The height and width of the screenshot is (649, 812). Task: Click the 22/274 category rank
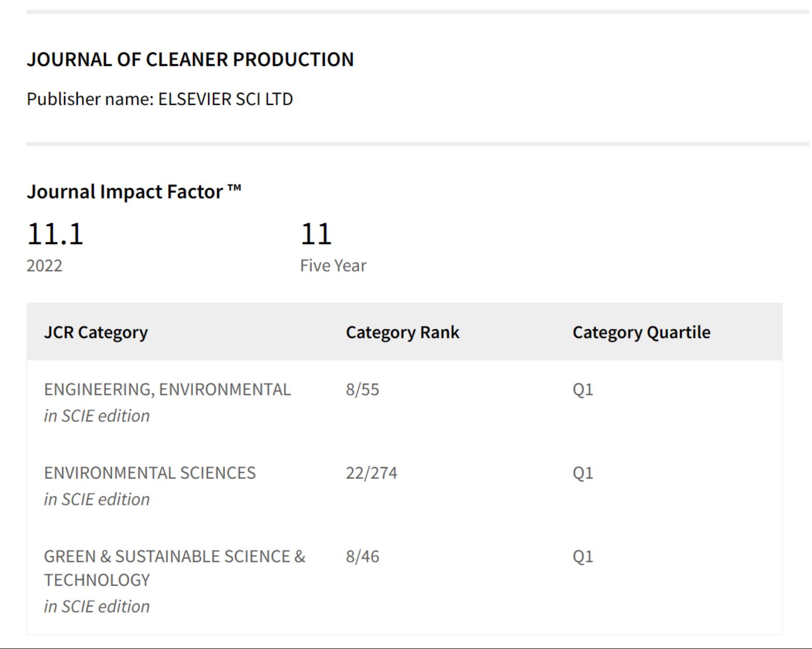point(372,473)
